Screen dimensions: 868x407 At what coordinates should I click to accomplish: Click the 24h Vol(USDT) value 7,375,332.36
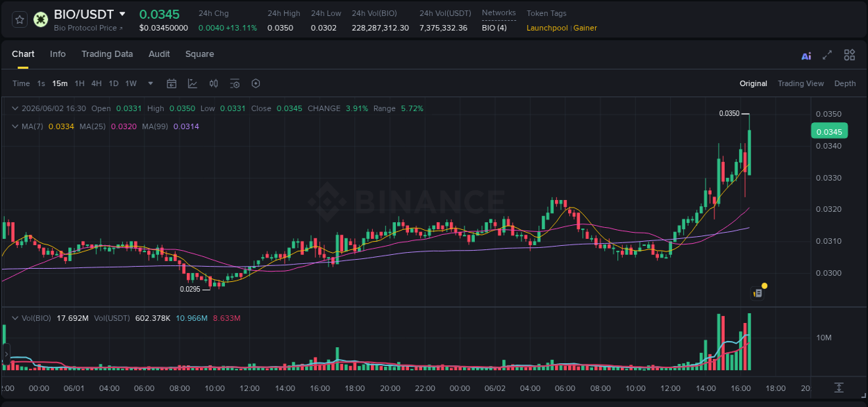pos(444,28)
